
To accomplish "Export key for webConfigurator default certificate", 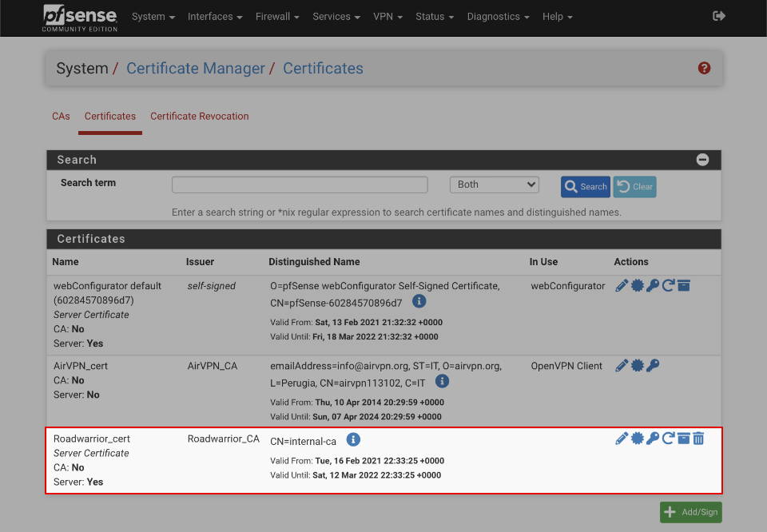I will tap(653, 285).
